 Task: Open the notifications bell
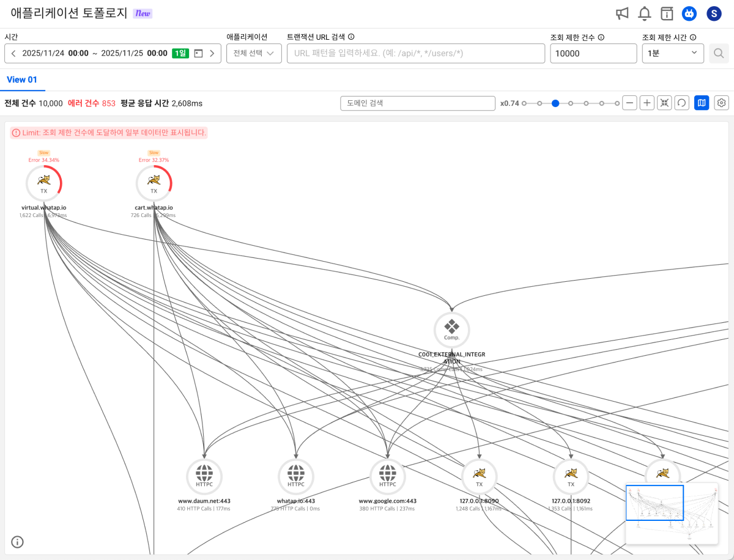(x=645, y=13)
